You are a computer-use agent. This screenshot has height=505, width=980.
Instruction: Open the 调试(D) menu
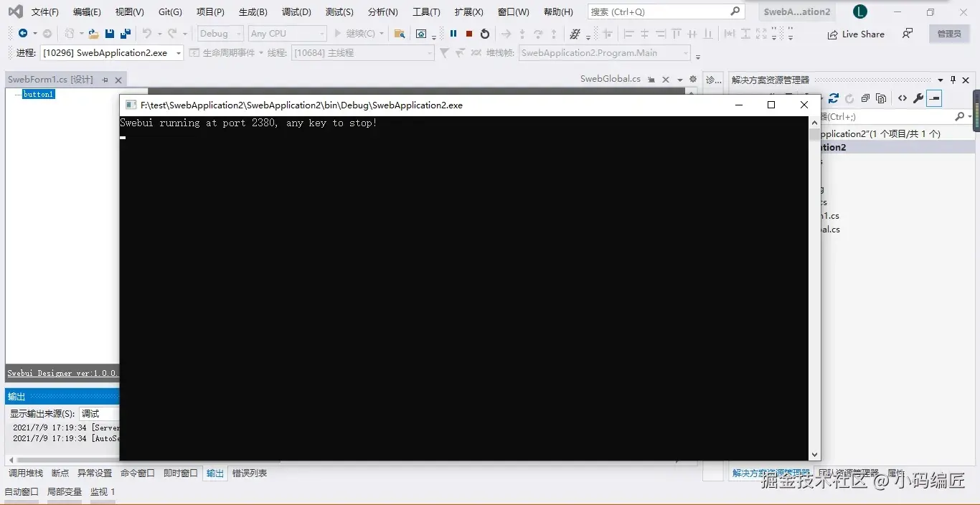(296, 12)
